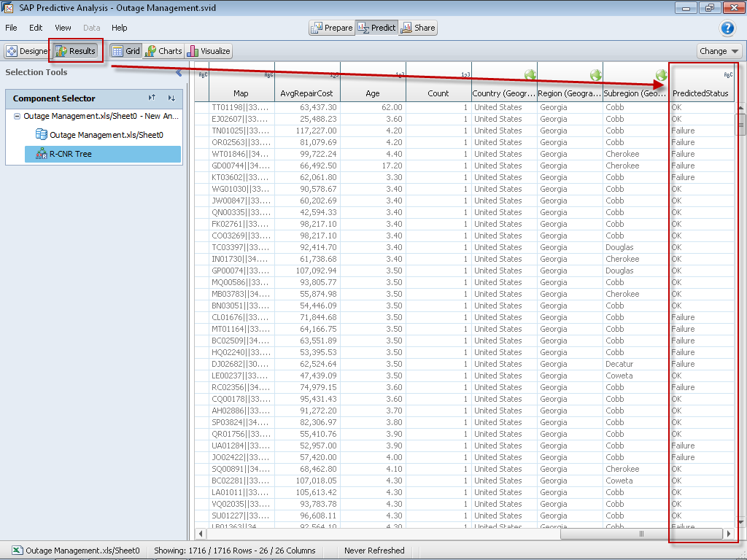Viewport: 747px width, 560px height.
Task: Collapse the Selection Tools panel chevron
Action: (179, 72)
